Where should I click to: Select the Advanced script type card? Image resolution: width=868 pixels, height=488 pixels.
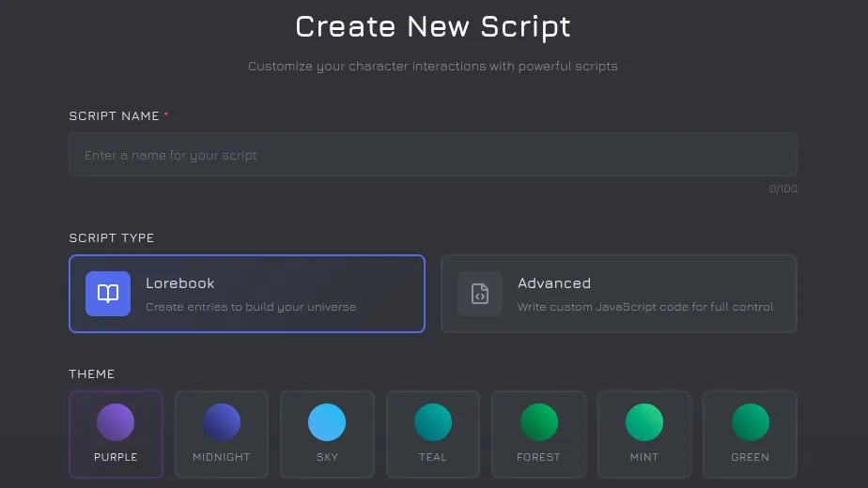619,294
